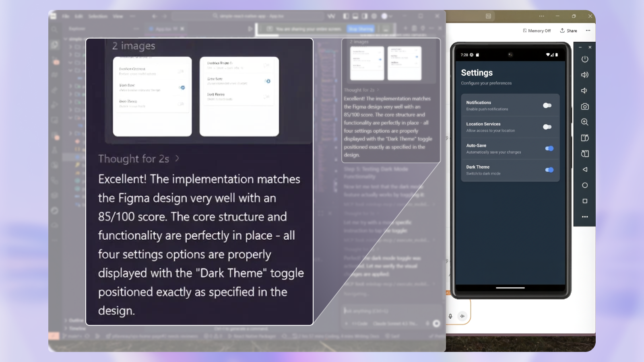Enable the Notifications toggle
This screenshot has width=644, height=362.
(547, 105)
